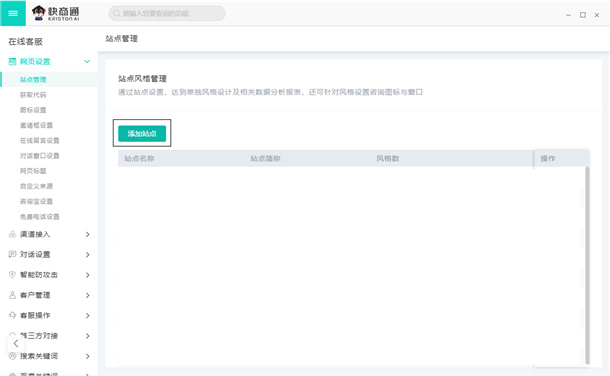
Task: Click the search magnifier icon
Action: [116, 14]
